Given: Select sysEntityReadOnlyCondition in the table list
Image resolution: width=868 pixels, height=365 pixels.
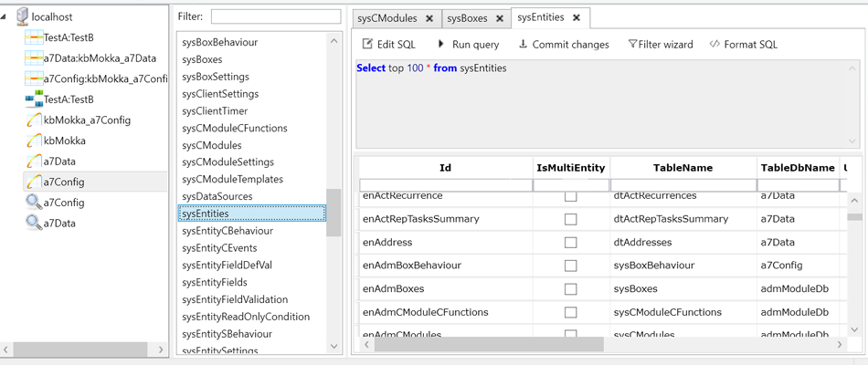Looking at the screenshot, I should click(x=246, y=317).
